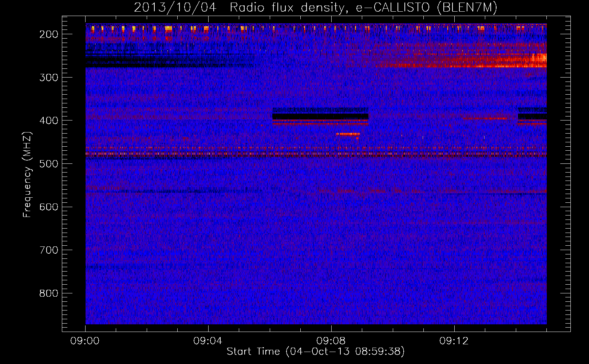The height and width of the screenshot is (364, 589).
Task: Click the 'Start Time (04-Oct-13 08:59:38)' label
Action: 316,352
